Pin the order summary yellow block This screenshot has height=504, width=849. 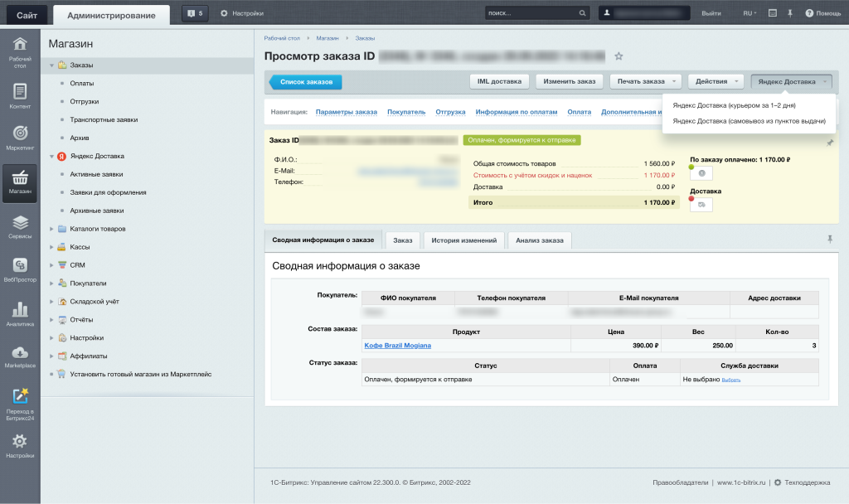(829, 143)
